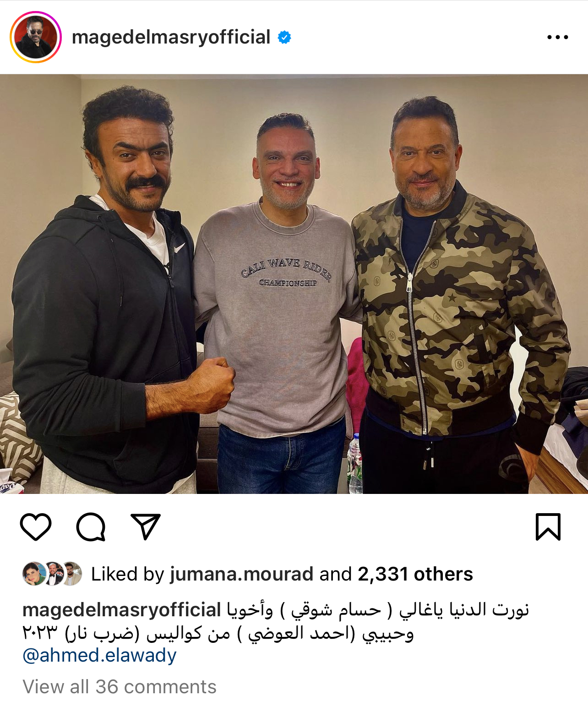The height and width of the screenshot is (707, 588).
Task: Open magedelmasryofficial profile picture story
Action: point(36,37)
